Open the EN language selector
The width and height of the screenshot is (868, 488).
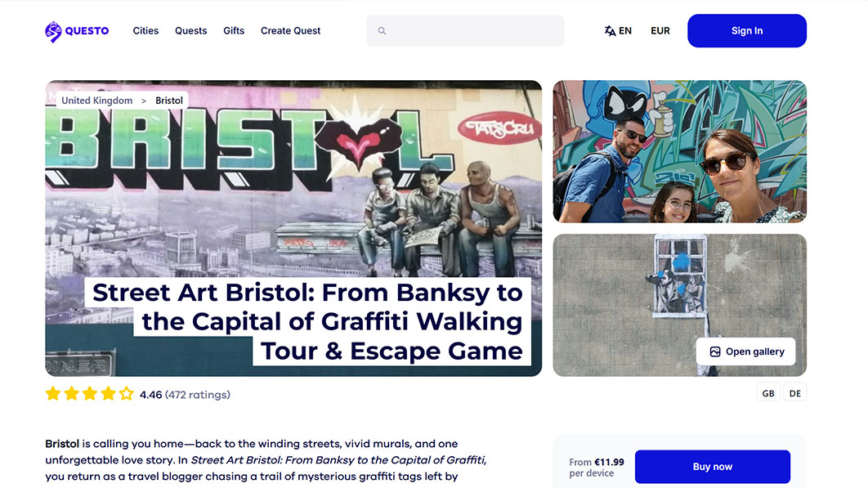tap(619, 31)
